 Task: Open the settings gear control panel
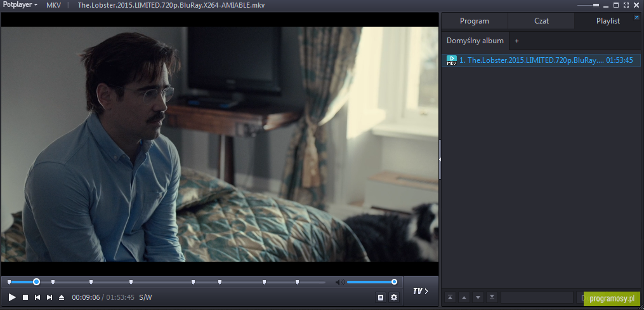[394, 297]
